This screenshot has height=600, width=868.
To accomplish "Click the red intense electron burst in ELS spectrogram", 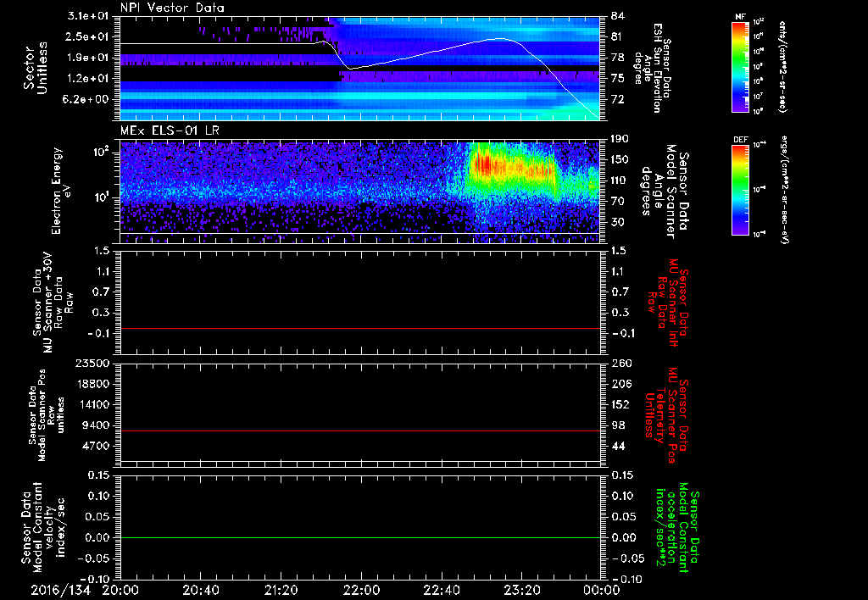I will (484, 164).
